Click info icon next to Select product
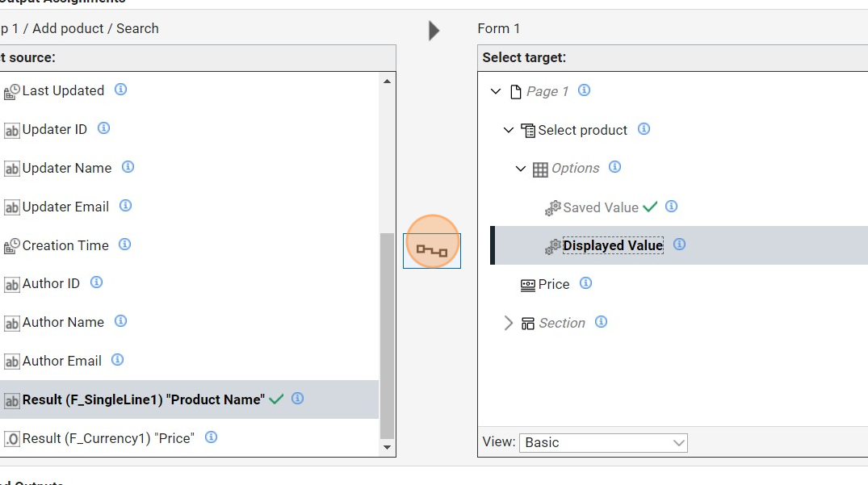Screen dimensions: 868x485 644,129
